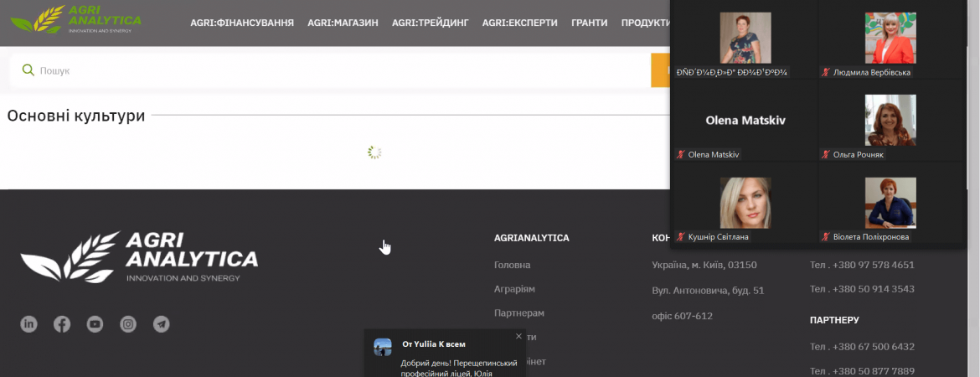Click text офіс 607-612
The image size is (980, 377).
682,317
